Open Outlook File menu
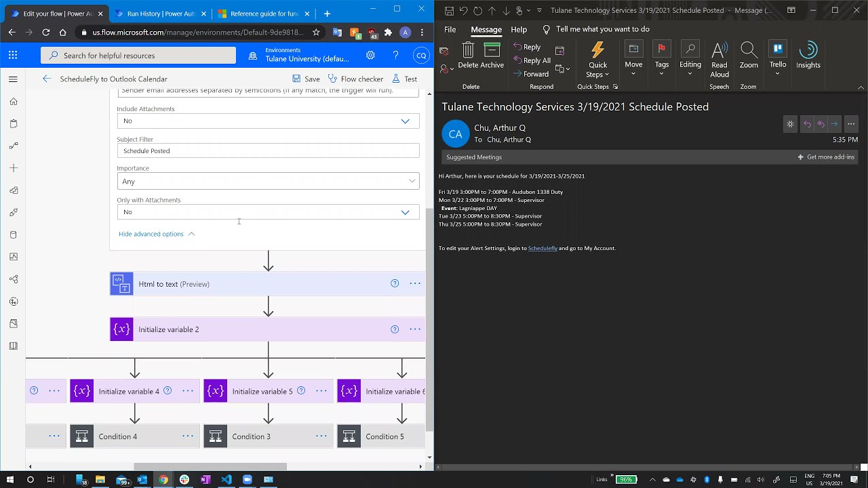The image size is (868, 488). pos(450,29)
